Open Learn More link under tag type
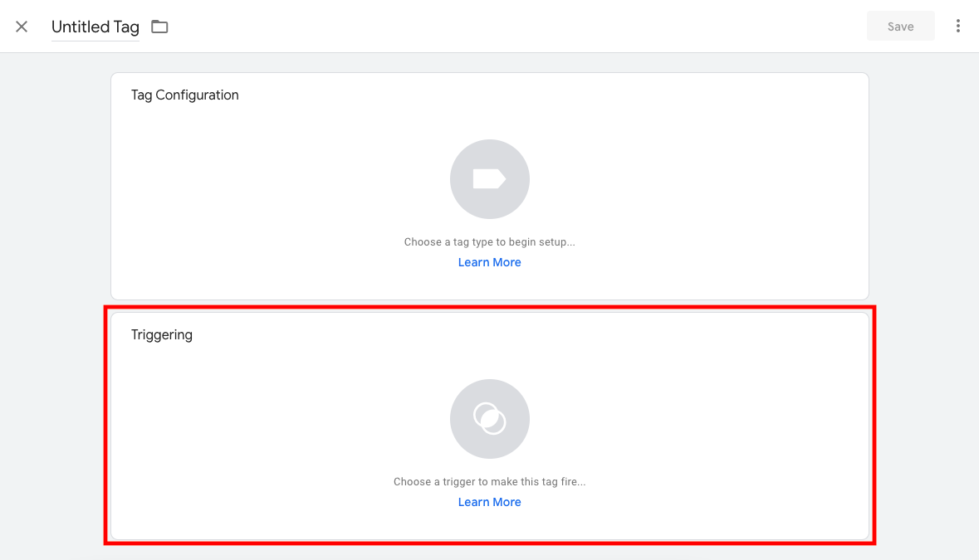979x560 pixels. point(490,262)
